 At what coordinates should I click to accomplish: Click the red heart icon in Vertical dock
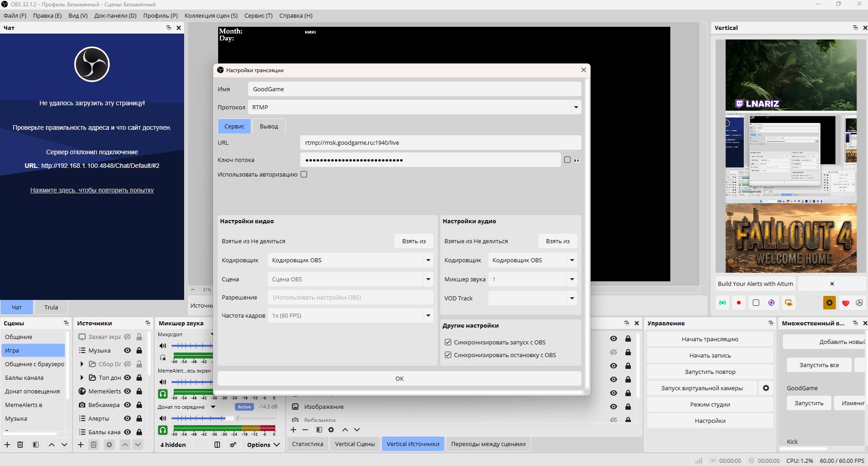[846, 303]
